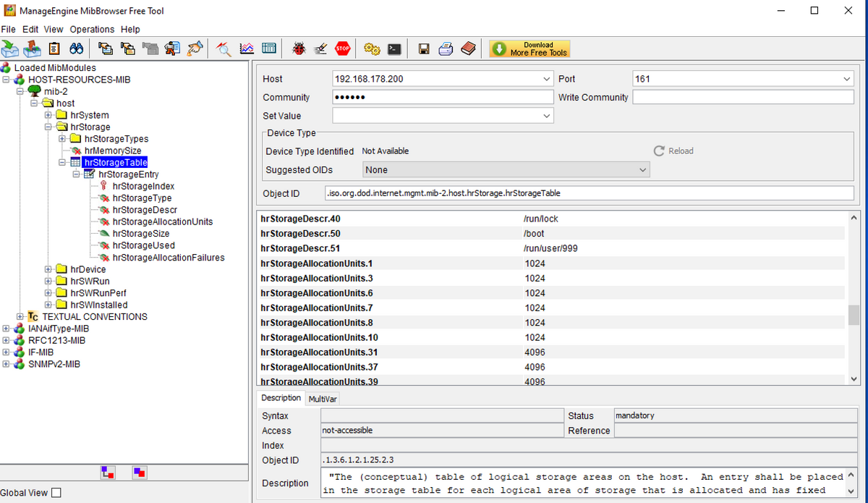Expand the hrSWRun folder

tap(48, 281)
